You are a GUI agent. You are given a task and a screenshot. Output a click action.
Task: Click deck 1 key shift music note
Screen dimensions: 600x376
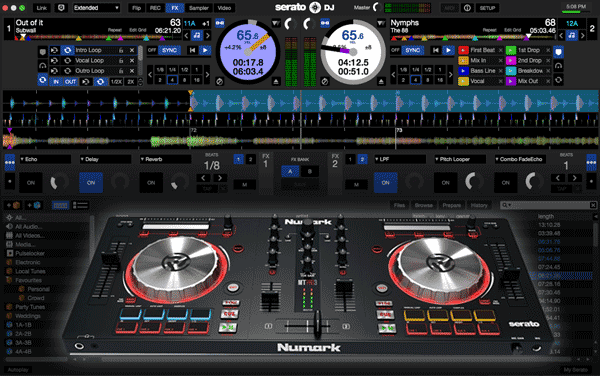(197, 35)
